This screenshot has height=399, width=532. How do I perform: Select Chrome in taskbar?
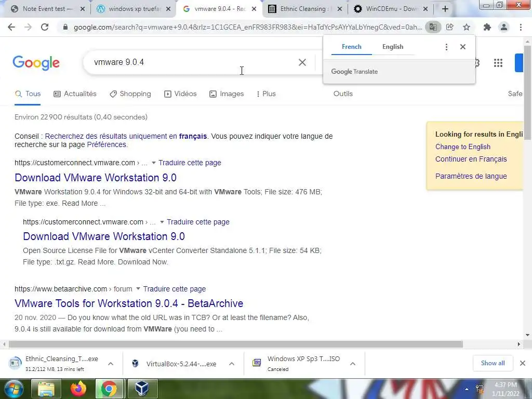pyautogui.click(x=109, y=389)
